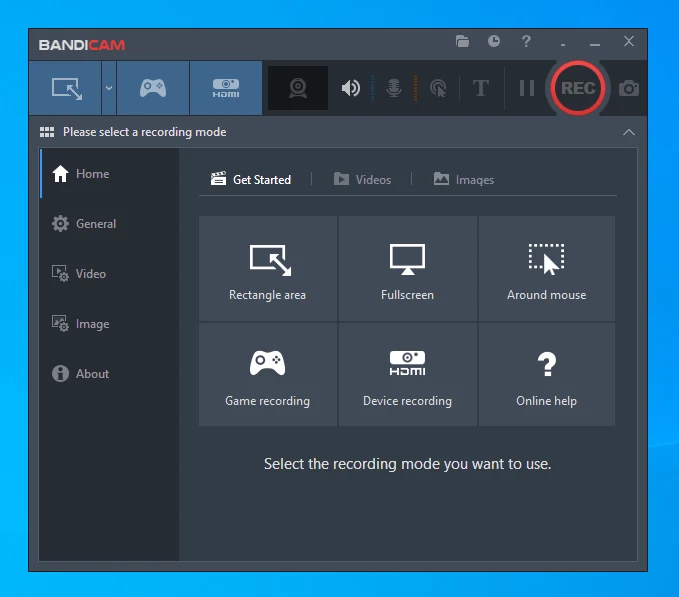Image resolution: width=679 pixels, height=597 pixels.
Task: Toggle the microphone icon
Action: coord(394,88)
